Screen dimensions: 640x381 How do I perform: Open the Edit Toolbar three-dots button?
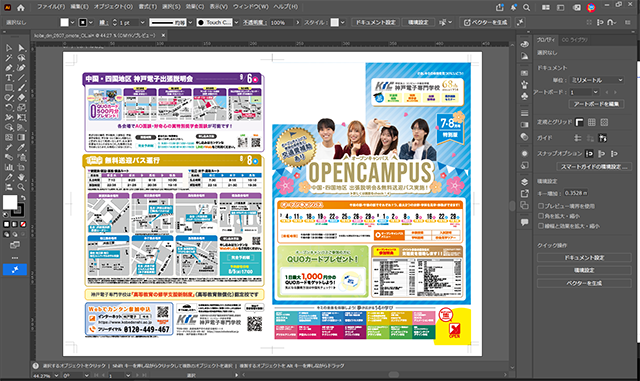point(15,258)
